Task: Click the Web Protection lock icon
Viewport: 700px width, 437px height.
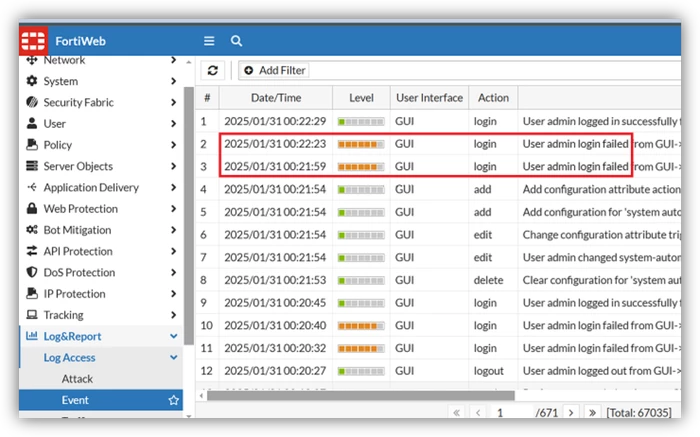Action: click(x=32, y=208)
